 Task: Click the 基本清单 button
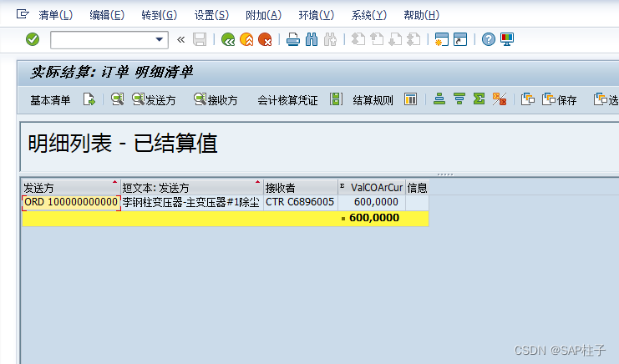(x=50, y=100)
